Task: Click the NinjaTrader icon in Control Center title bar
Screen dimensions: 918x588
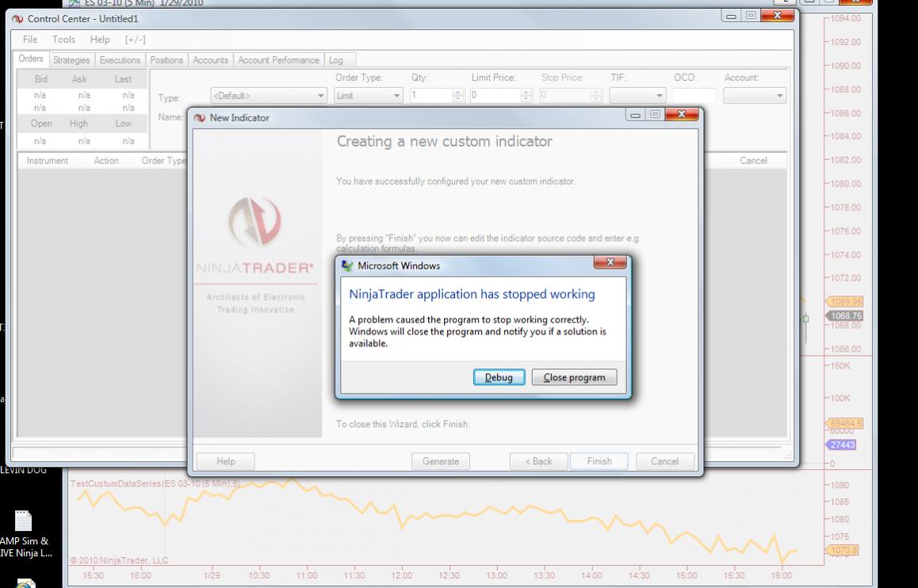Action: (x=17, y=19)
